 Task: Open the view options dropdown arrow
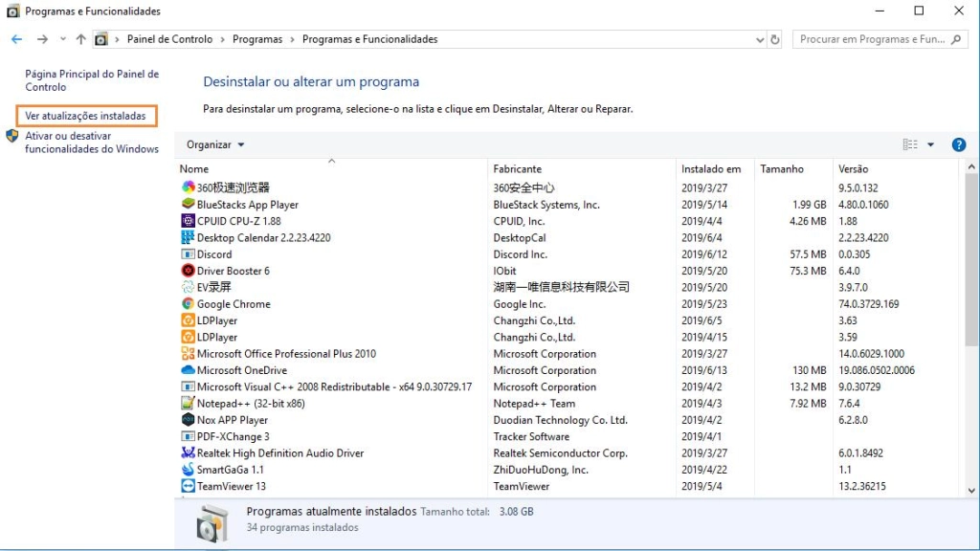point(930,145)
